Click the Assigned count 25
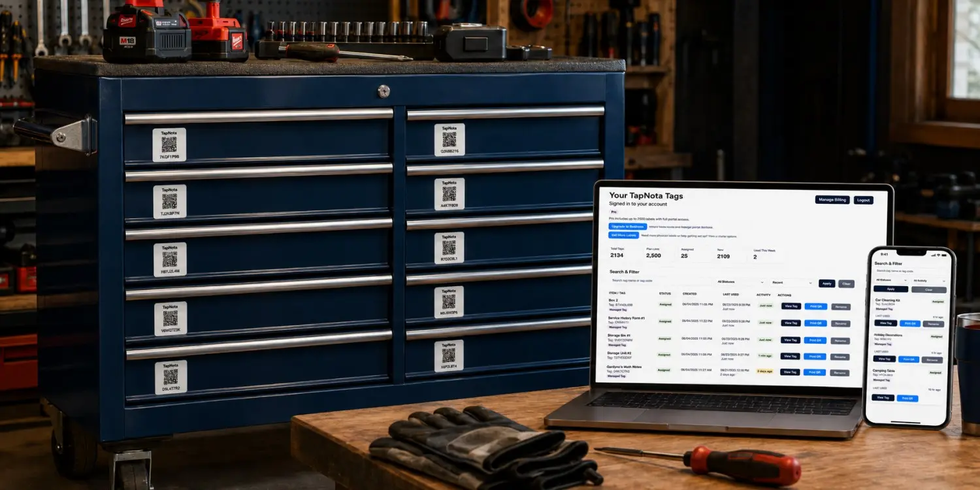The width and height of the screenshot is (980, 490). [x=684, y=256]
